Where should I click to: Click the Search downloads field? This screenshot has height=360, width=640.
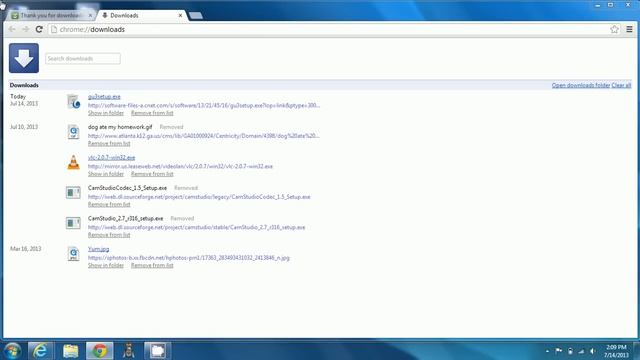pyautogui.click(x=83, y=58)
